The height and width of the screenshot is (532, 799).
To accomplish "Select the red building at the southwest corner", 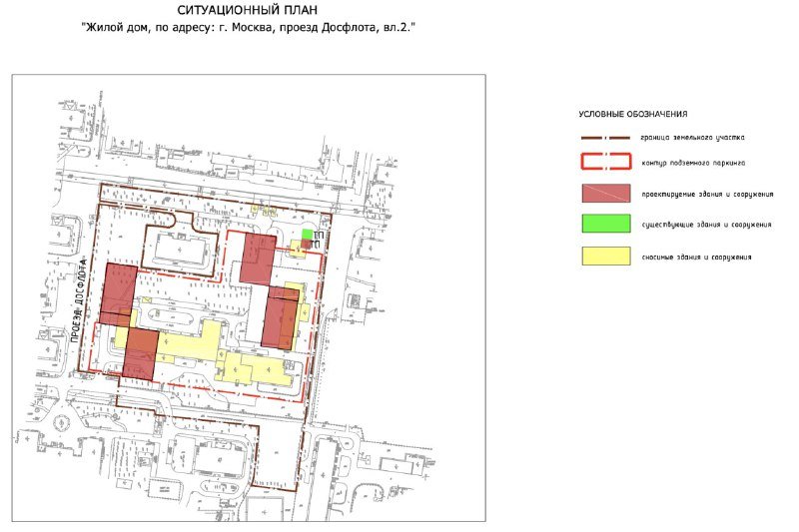I will [x=141, y=355].
